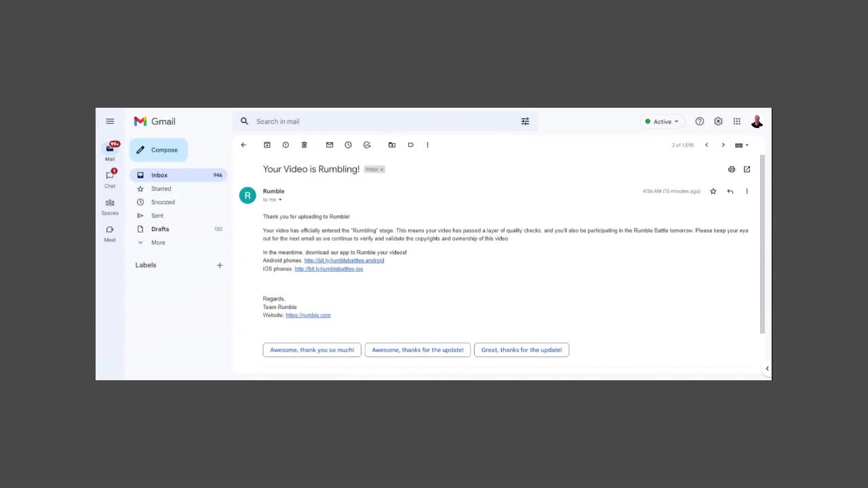868x488 pixels.
Task: Create new label with plus icon
Action: point(220,265)
